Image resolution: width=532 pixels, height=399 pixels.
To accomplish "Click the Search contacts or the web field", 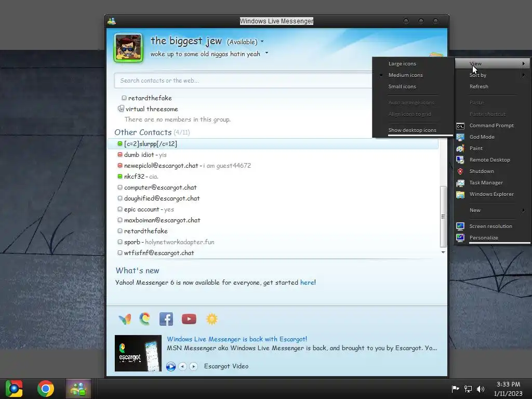I will click(x=243, y=81).
